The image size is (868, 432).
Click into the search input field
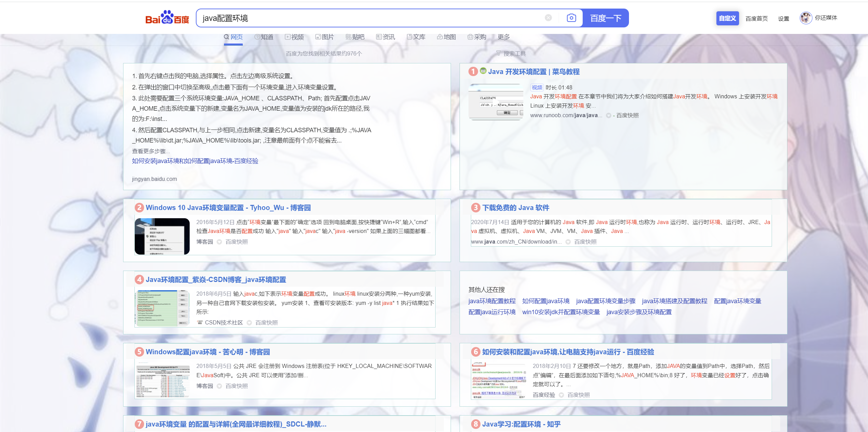[370, 18]
